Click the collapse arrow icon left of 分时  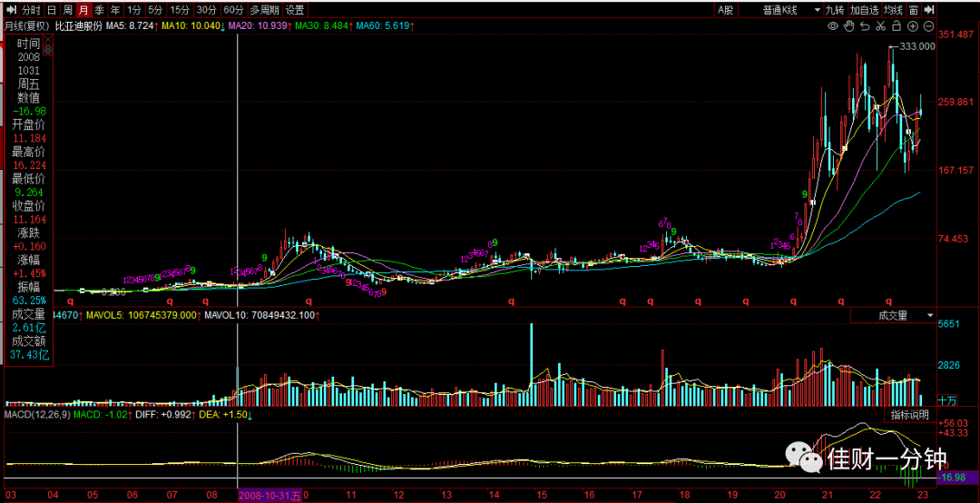(x=11, y=10)
